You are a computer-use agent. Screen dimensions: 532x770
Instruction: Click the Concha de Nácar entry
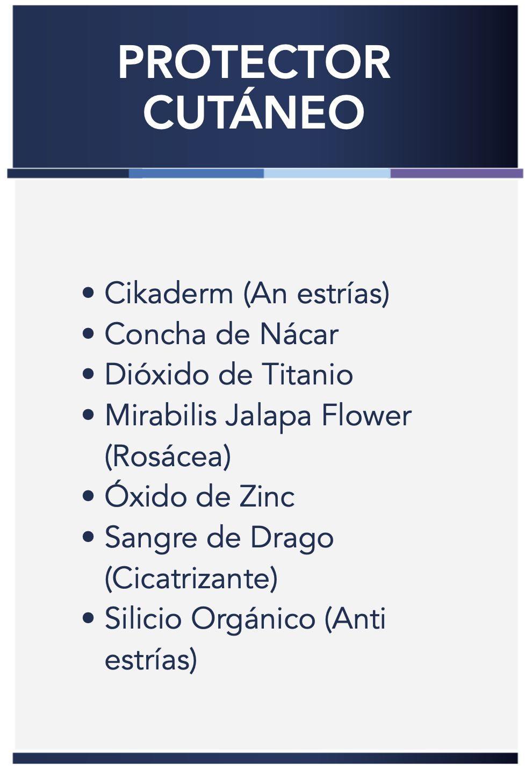coord(221,334)
